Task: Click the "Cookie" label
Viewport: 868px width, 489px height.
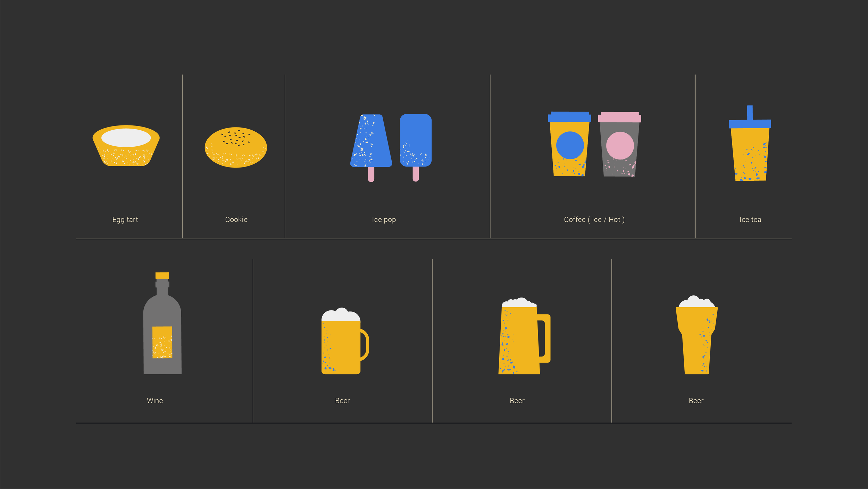Action: 236,220
